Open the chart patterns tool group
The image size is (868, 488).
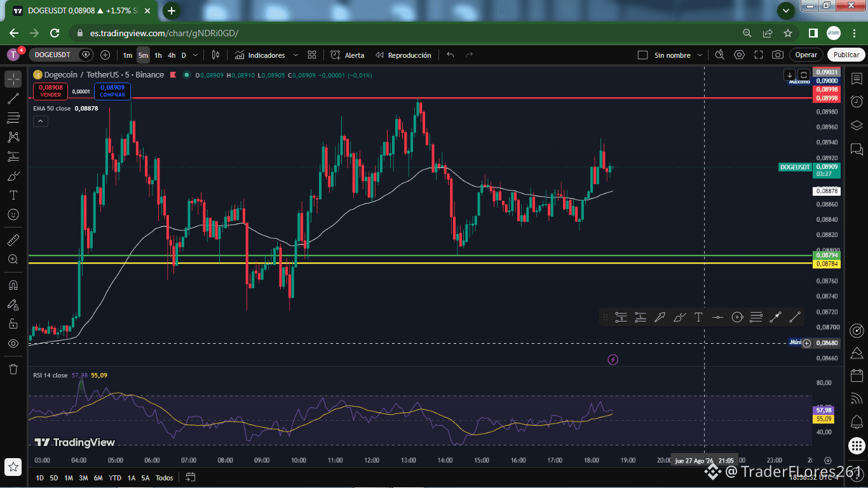[13, 137]
